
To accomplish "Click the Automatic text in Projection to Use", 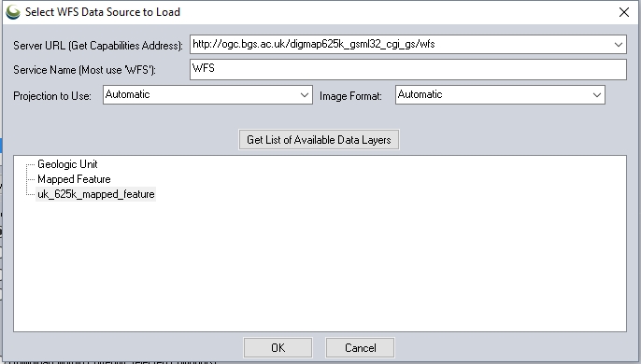I will coord(127,94).
